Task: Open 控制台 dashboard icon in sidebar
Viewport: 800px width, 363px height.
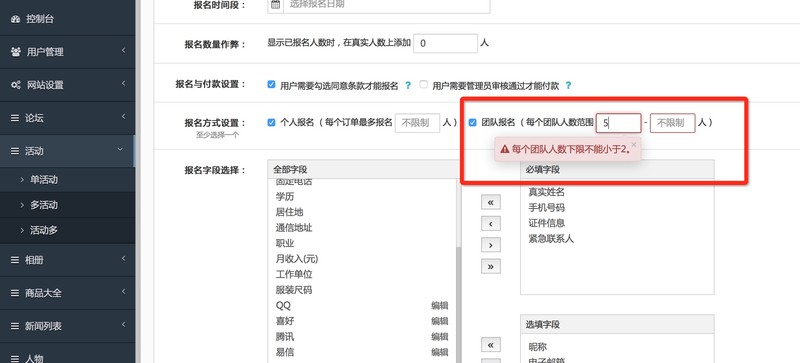Action: [x=15, y=19]
